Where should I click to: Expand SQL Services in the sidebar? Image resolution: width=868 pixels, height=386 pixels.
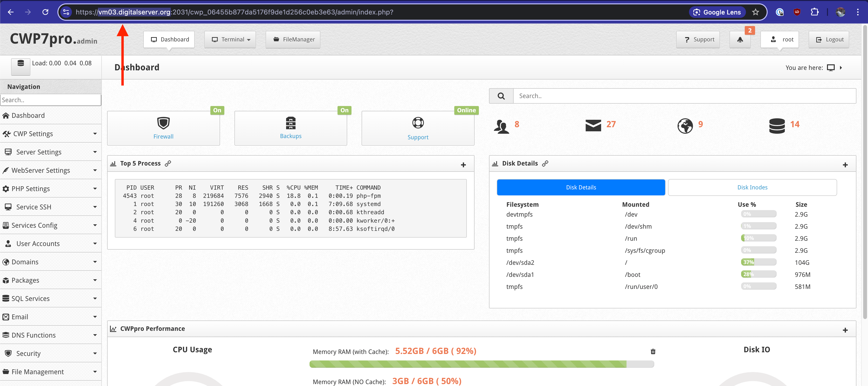point(51,298)
